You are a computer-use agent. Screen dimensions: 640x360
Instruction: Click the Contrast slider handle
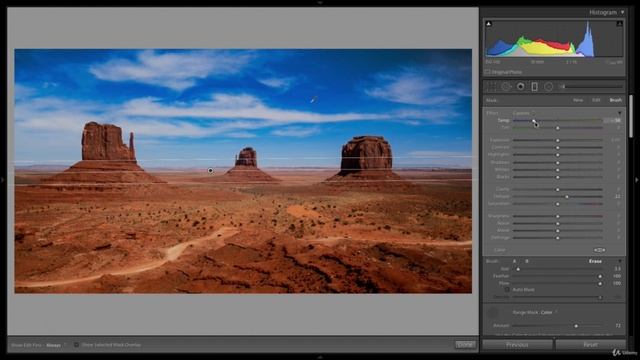558,148
